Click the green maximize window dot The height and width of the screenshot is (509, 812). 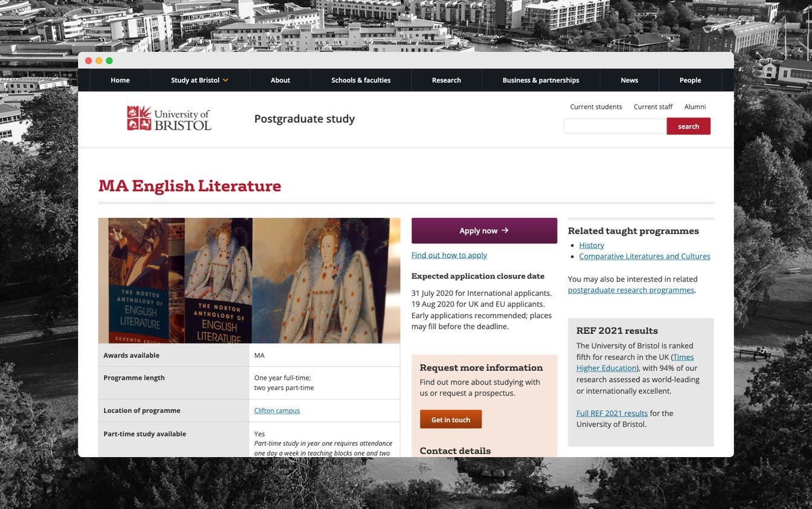(109, 61)
